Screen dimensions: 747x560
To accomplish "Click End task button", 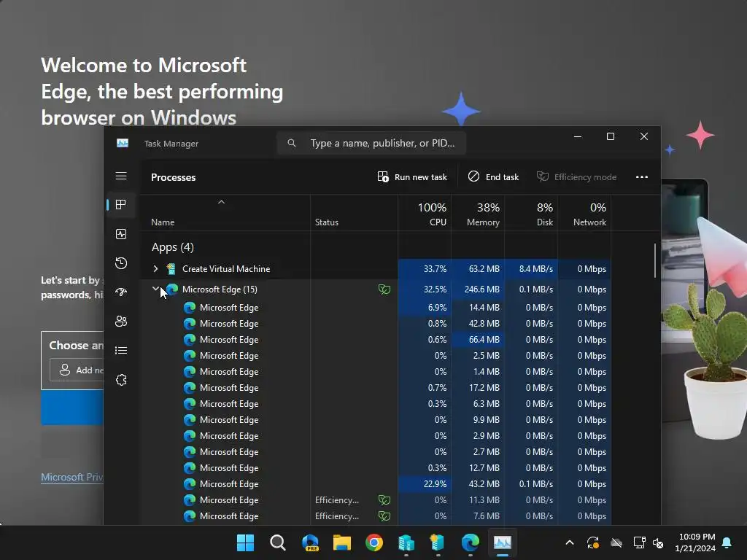I will pyautogui.click(x=493, y=176).
